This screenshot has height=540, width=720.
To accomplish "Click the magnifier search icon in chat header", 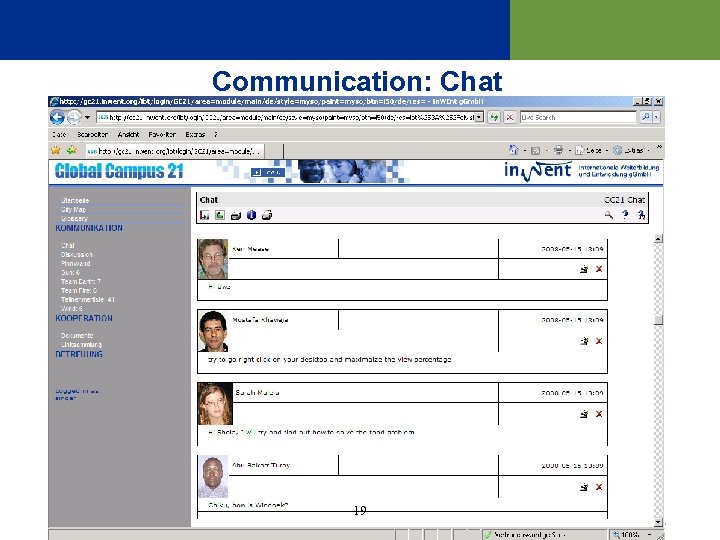I will 609,214.
